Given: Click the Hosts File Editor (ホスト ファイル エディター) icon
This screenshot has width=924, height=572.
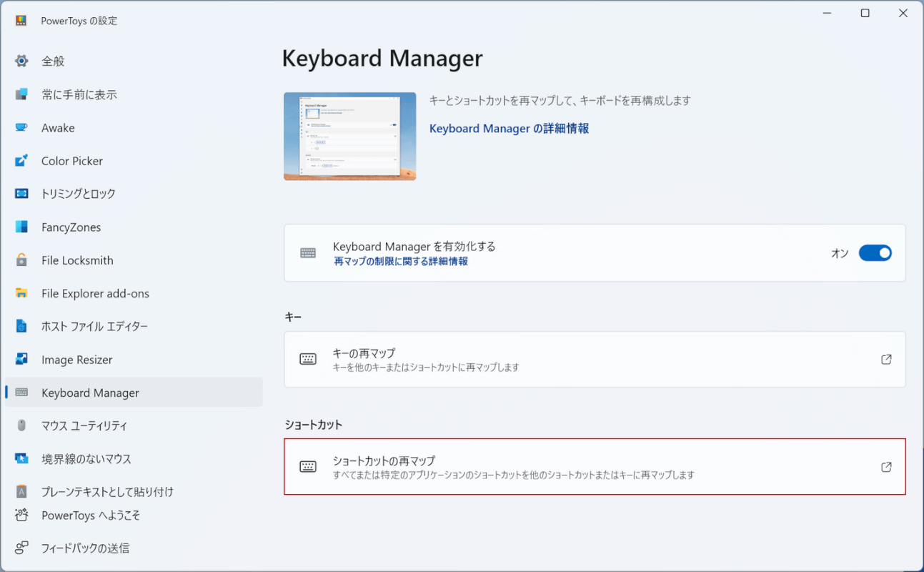Looking at the screenshot, I should coord(21,326).
